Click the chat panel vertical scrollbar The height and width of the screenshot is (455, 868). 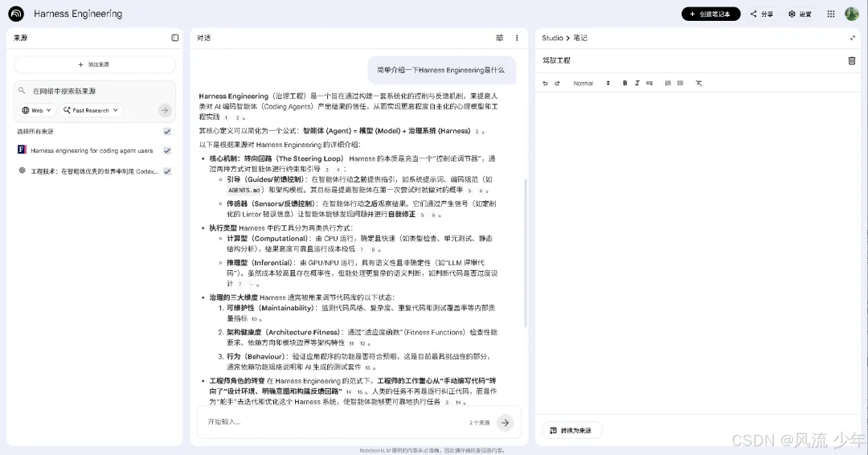click(x=525, y=252)
